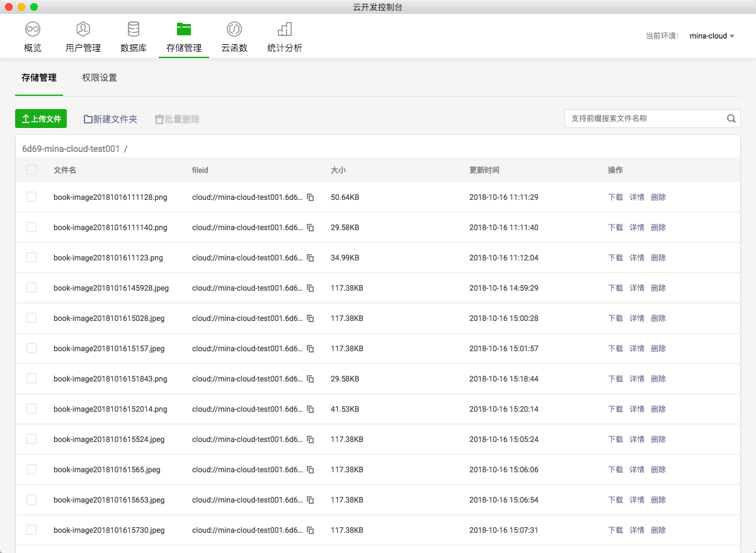Open the 用户管理 user management icon
Viewport: 756px width, 553px height.
[x=83, y=29]
